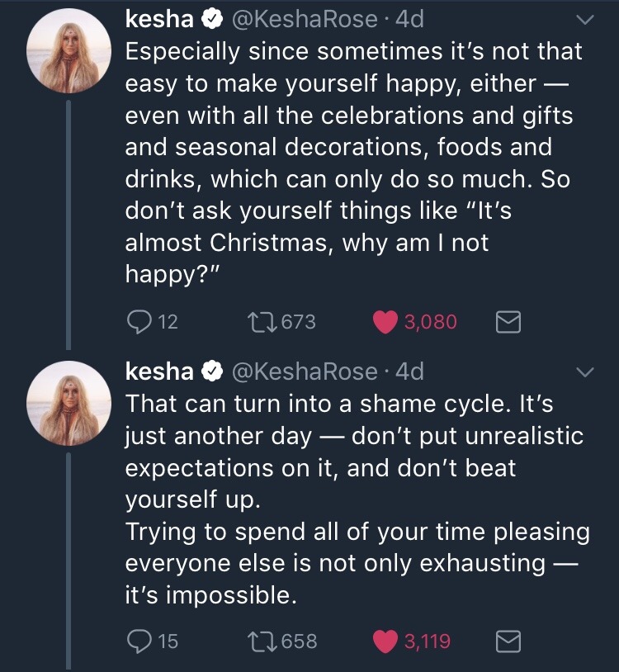Viewport: 619px width, 672px height.
Task: Open dropdown chevron on first tweet
Action: [584, 20]
